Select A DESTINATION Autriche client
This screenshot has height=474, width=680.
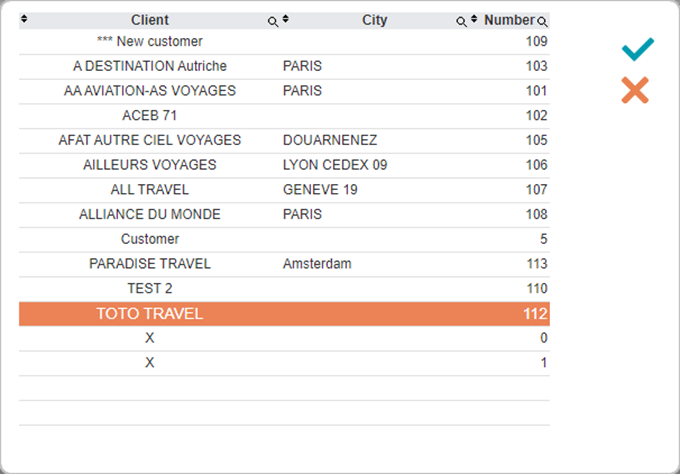[284, 66]
